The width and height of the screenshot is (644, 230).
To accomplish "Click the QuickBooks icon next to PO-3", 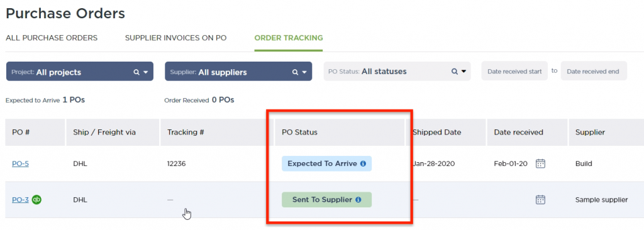I will pyautogui.click(x=36, y=200).
